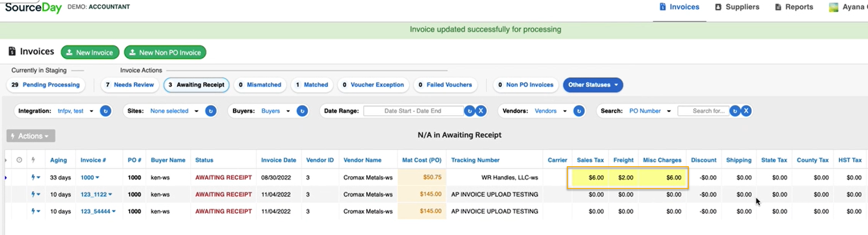The image size is (868, 235).
Task: Click the clock column header icon
Action: 19,160
